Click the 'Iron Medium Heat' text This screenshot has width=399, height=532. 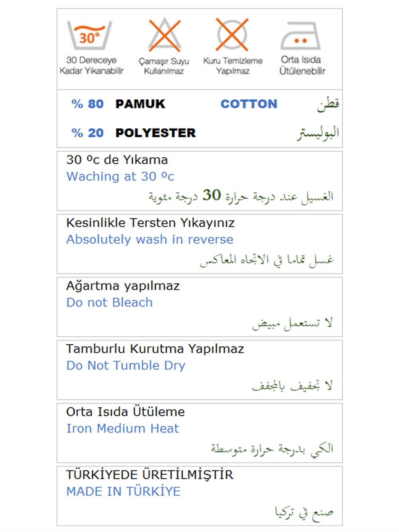coord(122,429)
